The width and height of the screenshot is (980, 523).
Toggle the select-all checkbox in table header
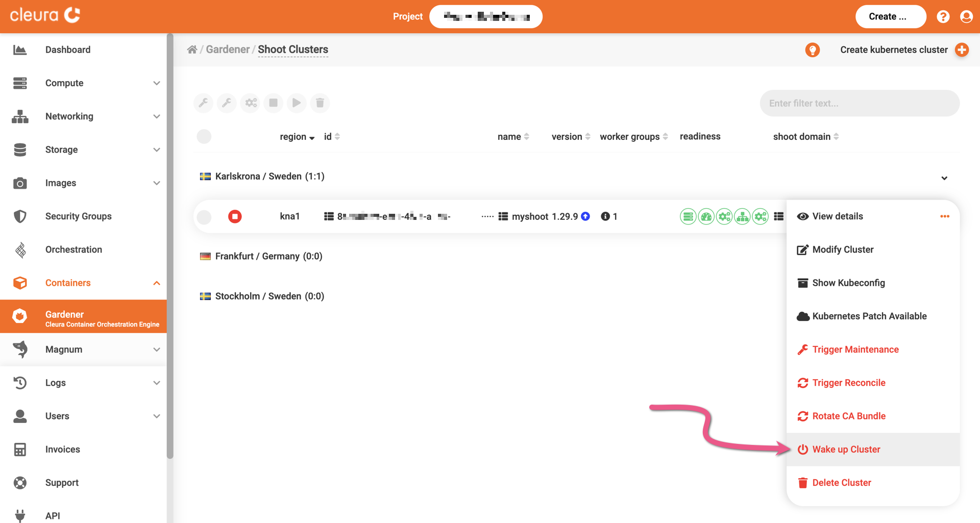pyautogui.click(x=204, y=137)
